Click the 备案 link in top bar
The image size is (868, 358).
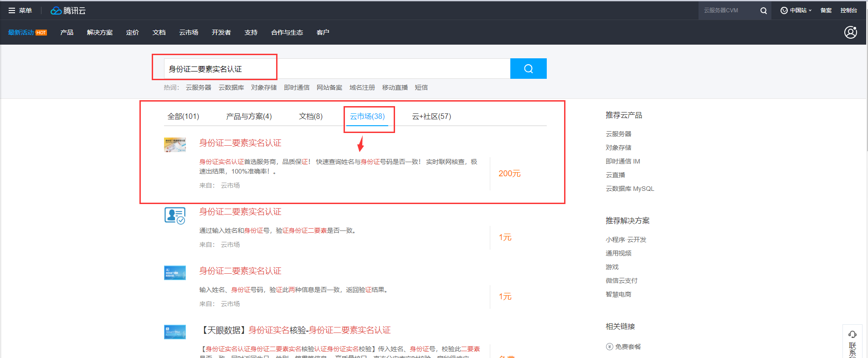pyautogui.click(x=826, y=10)
